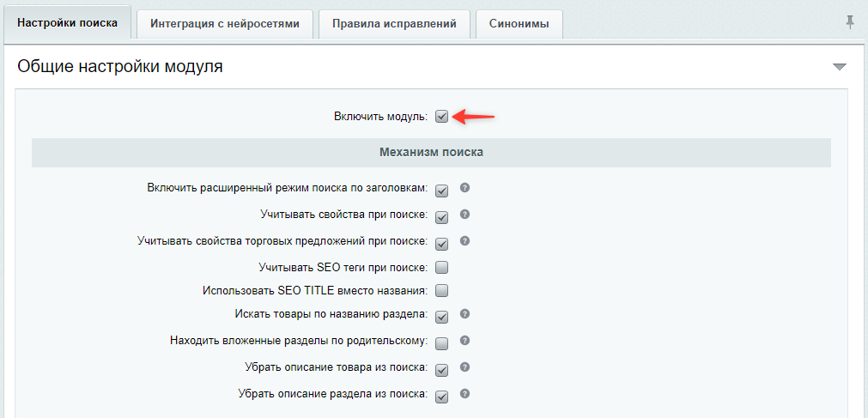
Task: Click 'Искать товары по названию раздела:' label
Action: (331, 314)
